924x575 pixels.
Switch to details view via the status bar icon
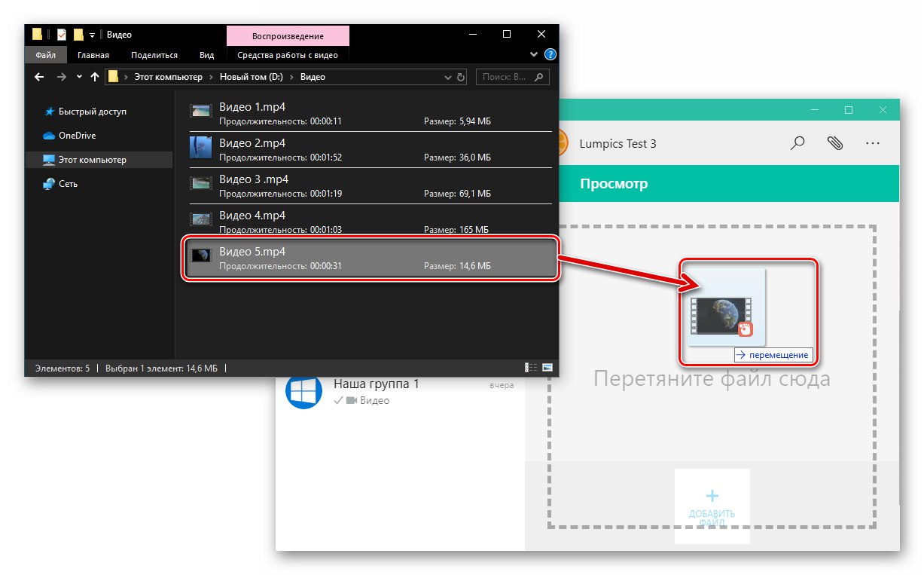531,368
